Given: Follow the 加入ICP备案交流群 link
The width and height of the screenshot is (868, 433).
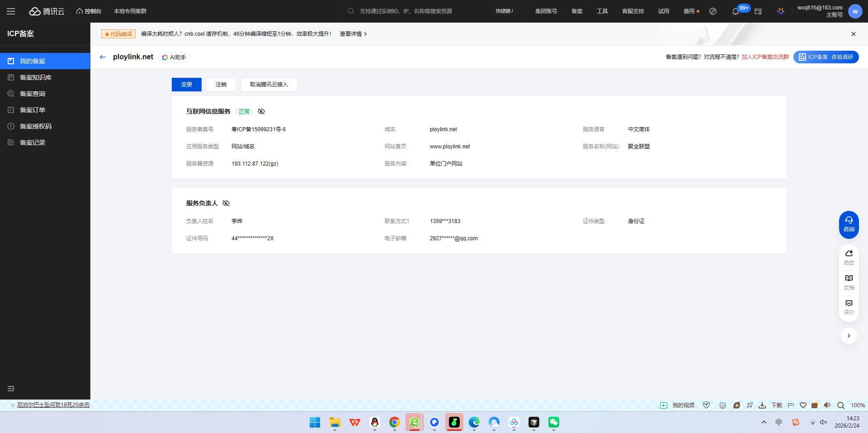Looking at the screenshot, I should pyautogui.click(x=765, y=57).
